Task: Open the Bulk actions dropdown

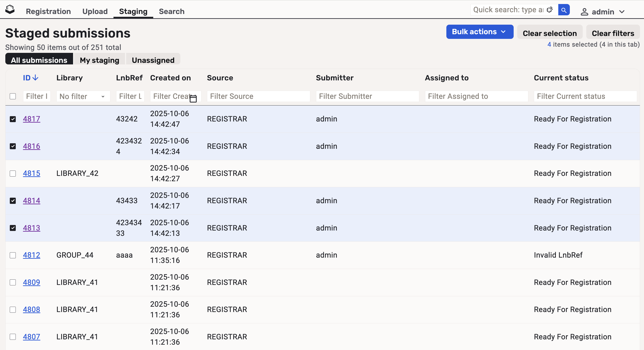Action: click(479, 32)
